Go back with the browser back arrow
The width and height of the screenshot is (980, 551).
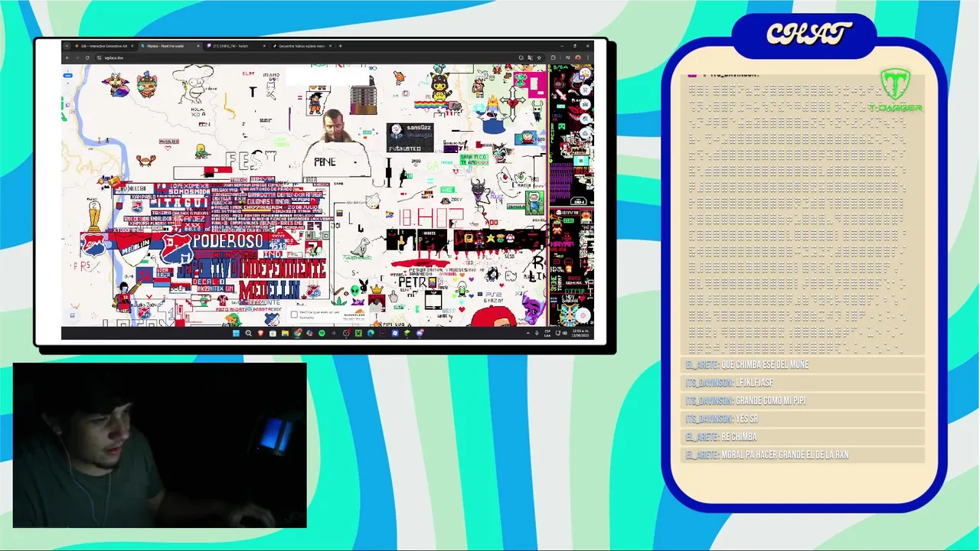click(x=67, y=57)
